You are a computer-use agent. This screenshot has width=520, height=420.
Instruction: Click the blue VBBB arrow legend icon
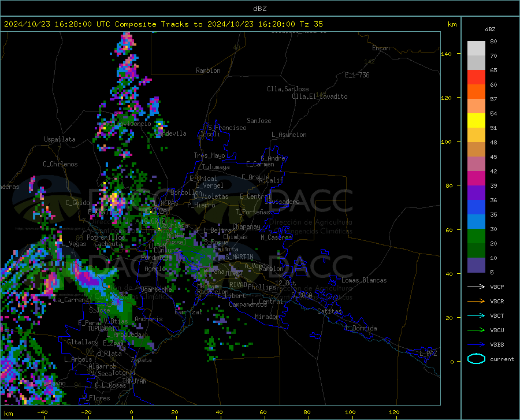pyautogui.click(x=476, y=345)
